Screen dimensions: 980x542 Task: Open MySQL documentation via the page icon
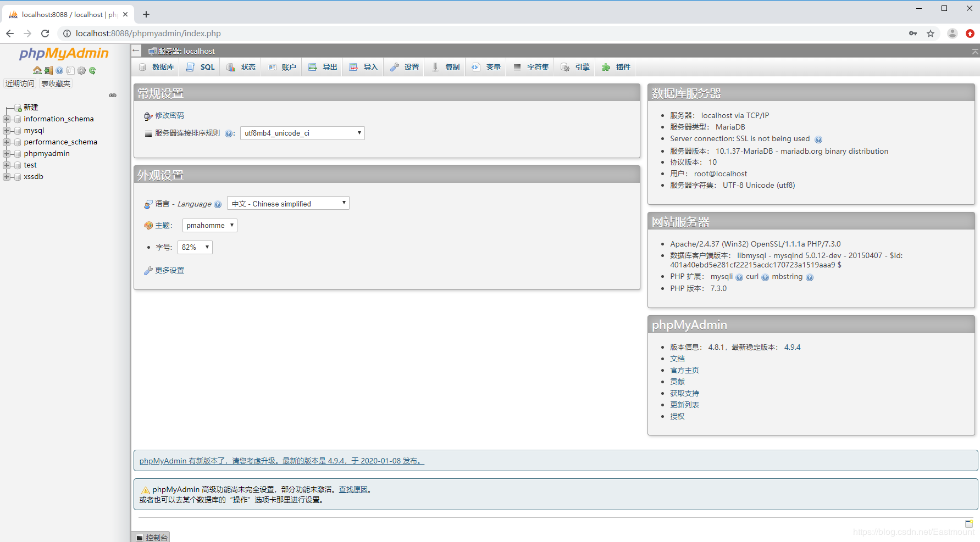[70, 70]
